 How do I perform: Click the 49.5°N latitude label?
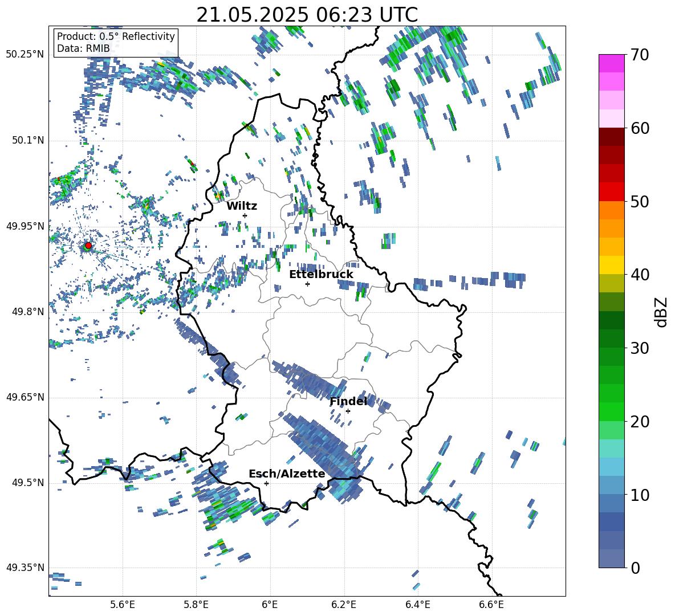pyautogui.click(x=27, y=483)
